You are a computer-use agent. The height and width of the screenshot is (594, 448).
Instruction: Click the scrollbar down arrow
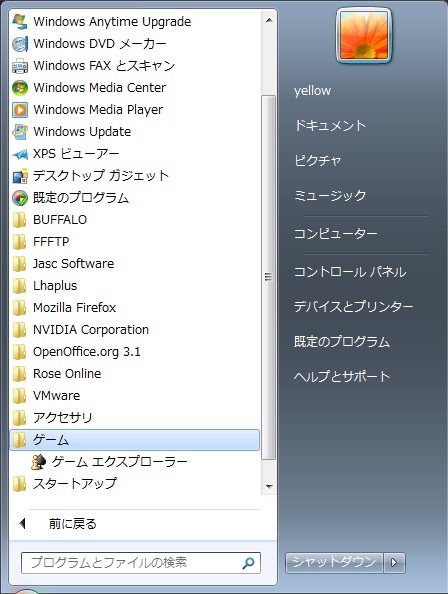[269, 486]
